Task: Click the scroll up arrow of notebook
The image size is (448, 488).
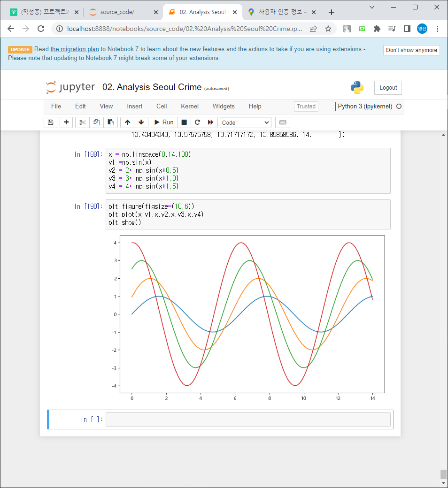Action: [x=443, y=135]
